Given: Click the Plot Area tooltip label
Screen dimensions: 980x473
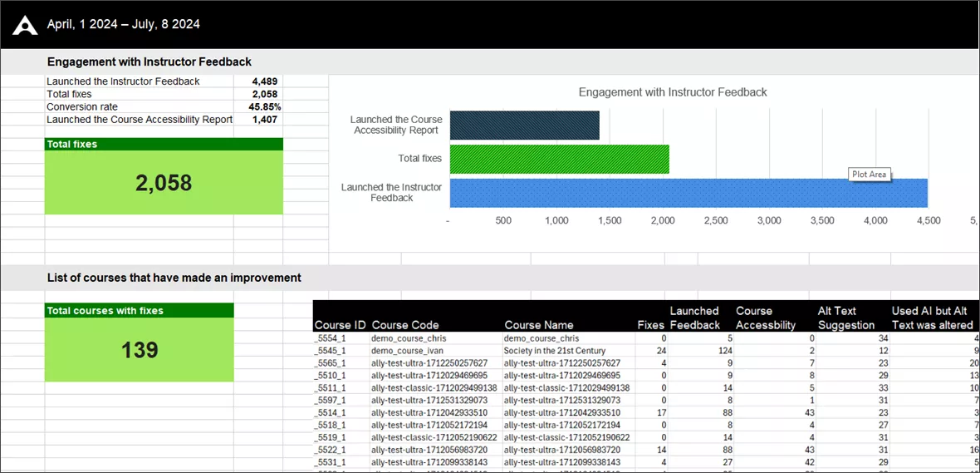Looking at the screenshot, I should pyautogui.click(x=870, y=175).
